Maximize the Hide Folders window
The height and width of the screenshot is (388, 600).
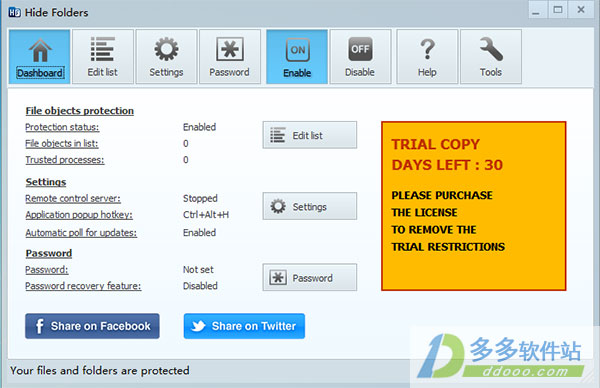click(x=558, y=10)
